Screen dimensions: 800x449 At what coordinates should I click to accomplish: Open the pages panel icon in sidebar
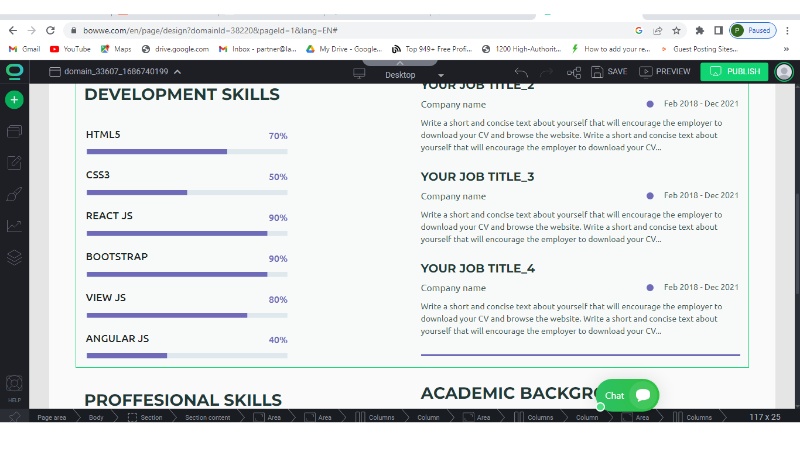(x=14, y=131)
